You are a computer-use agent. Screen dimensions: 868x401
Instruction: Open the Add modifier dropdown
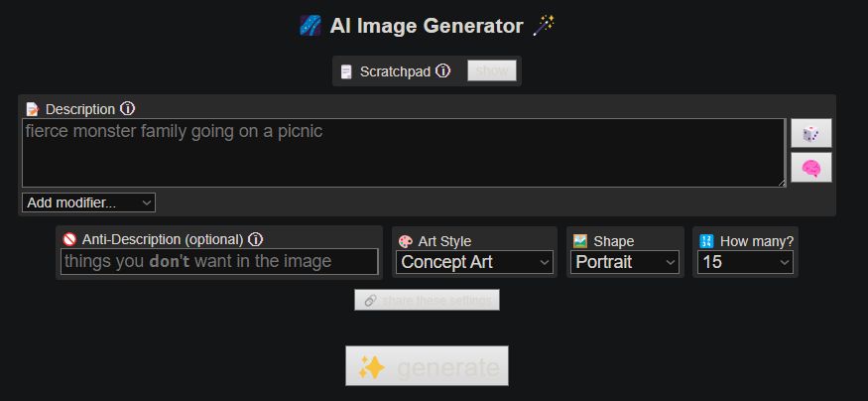point(88,202)
